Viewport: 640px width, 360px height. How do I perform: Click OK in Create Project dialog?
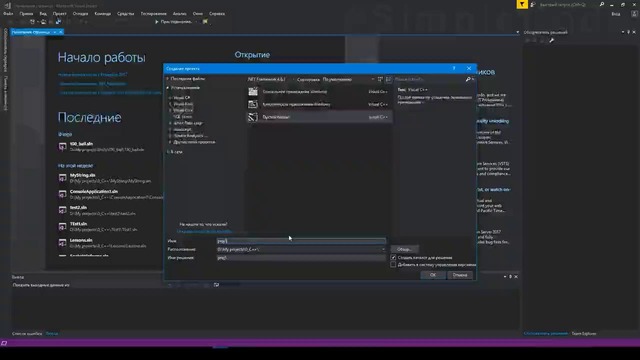pos(433,275)
